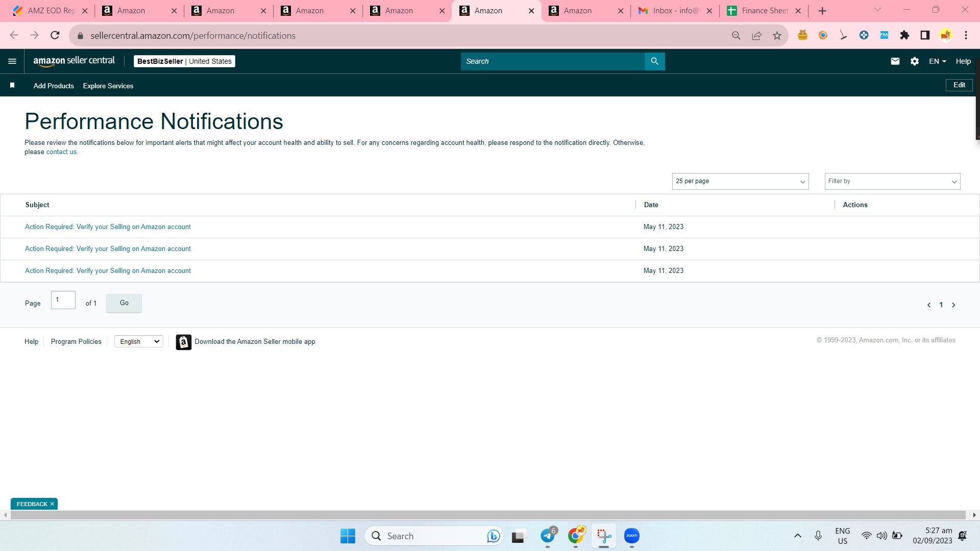This screenshot has height=551, width=980.
Task: Click Add Products in the nav bar
Action: click(x=54, y=86)
